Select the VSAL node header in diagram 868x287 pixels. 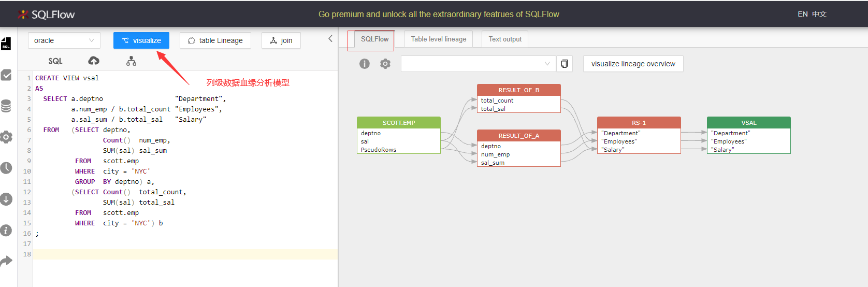(x=748, y=123)
